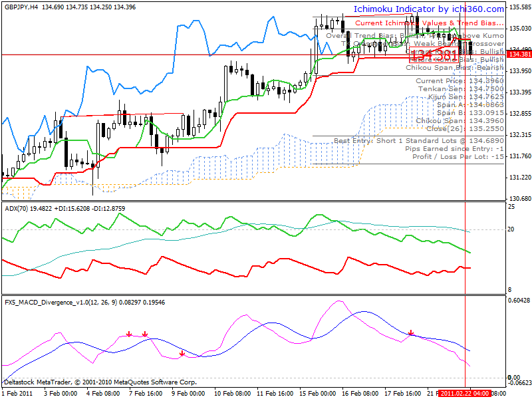This screenshot has height=399, width=532.
Task: Select the 15 Feb 00:00 time axis label
Action: [x=318, y=394]
